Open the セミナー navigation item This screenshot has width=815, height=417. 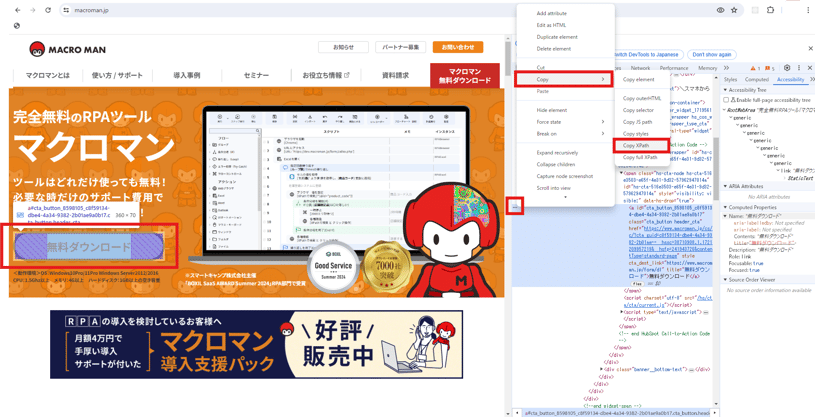point(256,75)
